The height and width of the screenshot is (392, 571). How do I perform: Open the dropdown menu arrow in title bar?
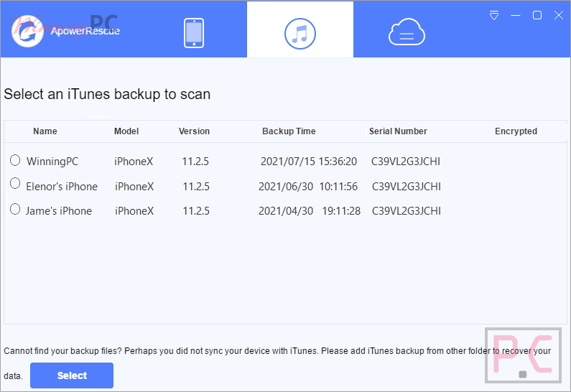coord(494,15)
